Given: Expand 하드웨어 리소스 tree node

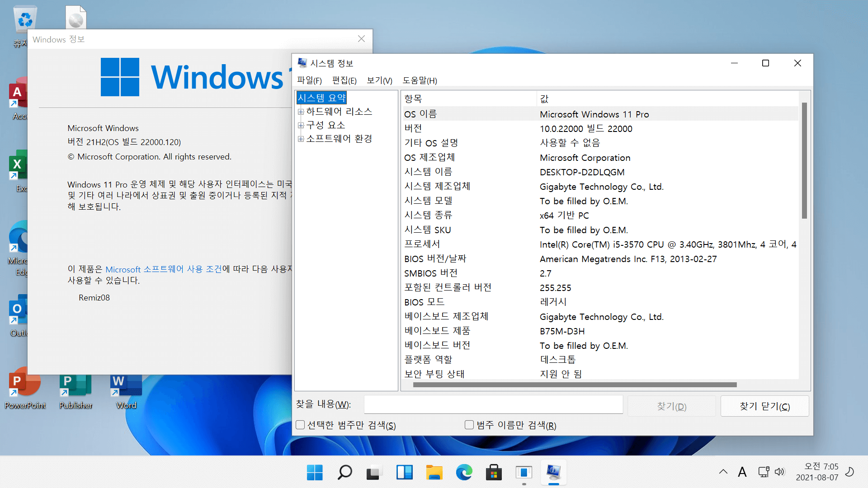Looking at the screenshot, I should pos(301,112).
